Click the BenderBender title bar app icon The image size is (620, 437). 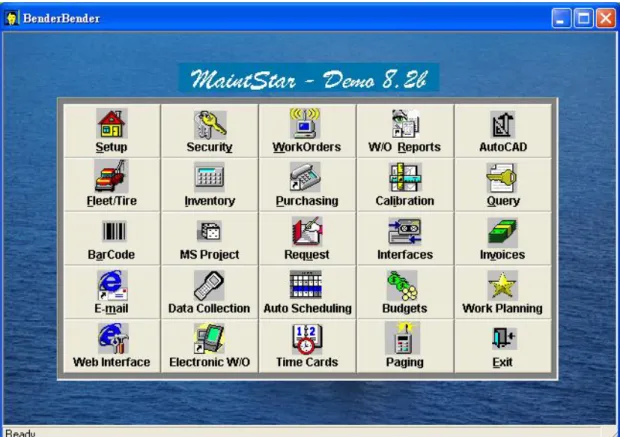coord(11,18)
